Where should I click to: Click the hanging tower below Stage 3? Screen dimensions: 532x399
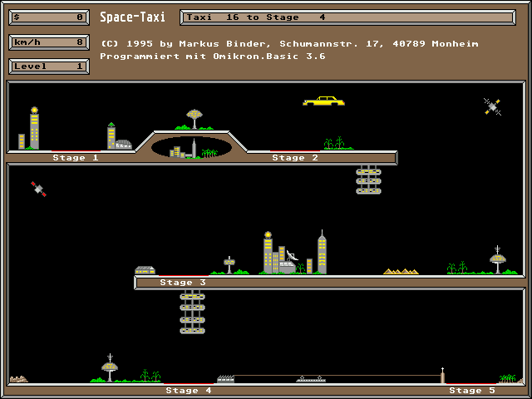[x=192, y=313]
